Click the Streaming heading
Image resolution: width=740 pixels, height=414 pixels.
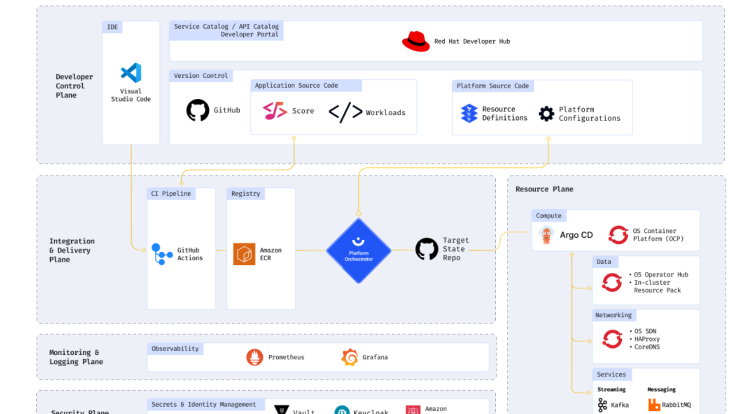(x=611, y=389)
